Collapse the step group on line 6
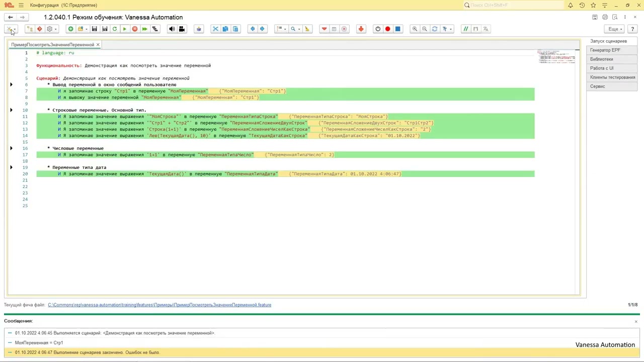Viewport: 644px width, 362px height. click(x=11, y=85)
